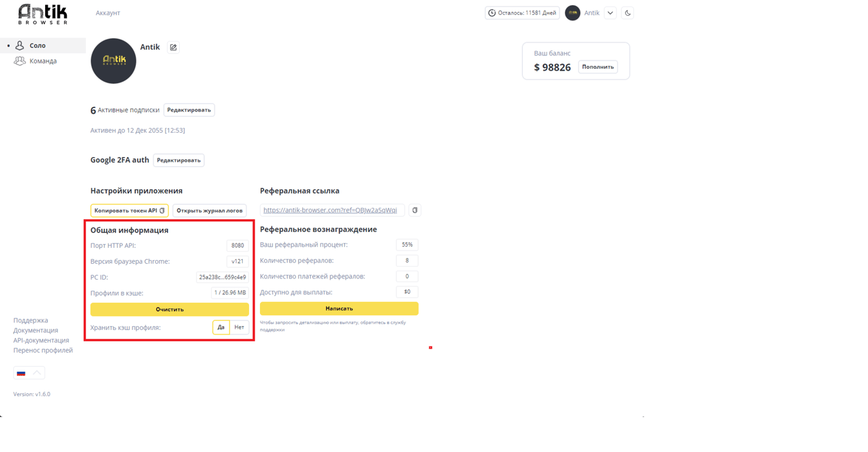This screenshot has height=452, width=868.
Task: Open the antik-browser.com referral link
Action: tap(330, 210)
